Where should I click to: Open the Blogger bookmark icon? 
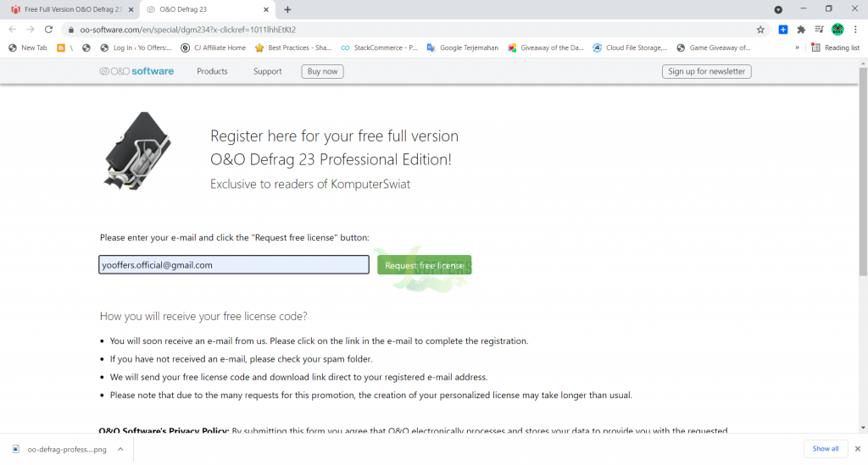61,48
